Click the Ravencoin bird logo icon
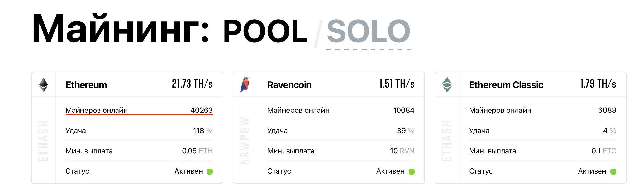 coord(245,85)
